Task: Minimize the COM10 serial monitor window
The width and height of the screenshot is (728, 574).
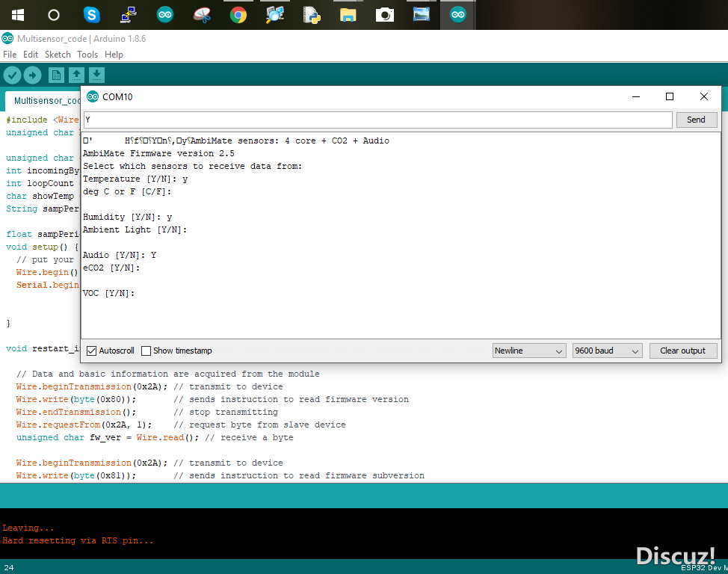Action: 636,96
